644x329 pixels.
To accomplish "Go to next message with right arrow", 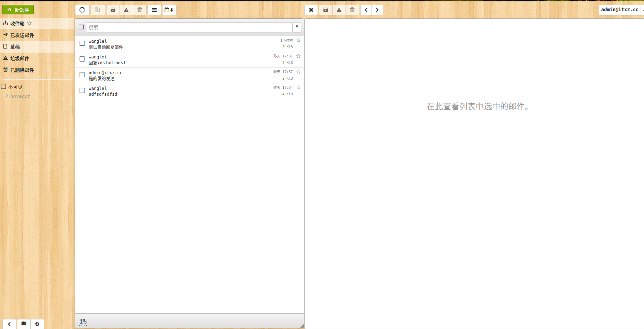I will click(x=377, y=10).
